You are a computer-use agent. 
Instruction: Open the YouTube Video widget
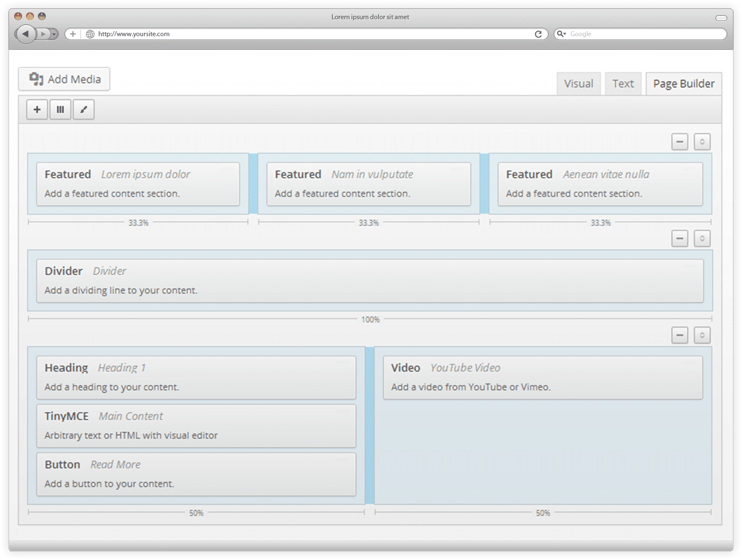pos(543,377)
